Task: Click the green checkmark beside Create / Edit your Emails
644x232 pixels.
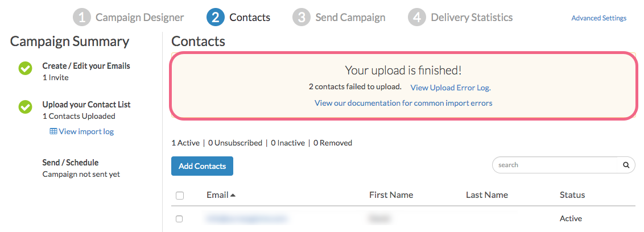Action: coord(25,68)
